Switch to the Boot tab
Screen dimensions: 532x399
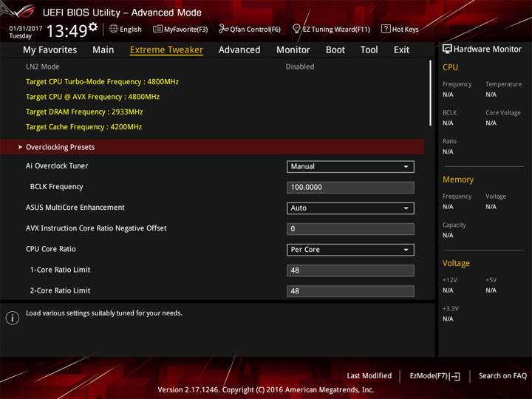point(335,50)
